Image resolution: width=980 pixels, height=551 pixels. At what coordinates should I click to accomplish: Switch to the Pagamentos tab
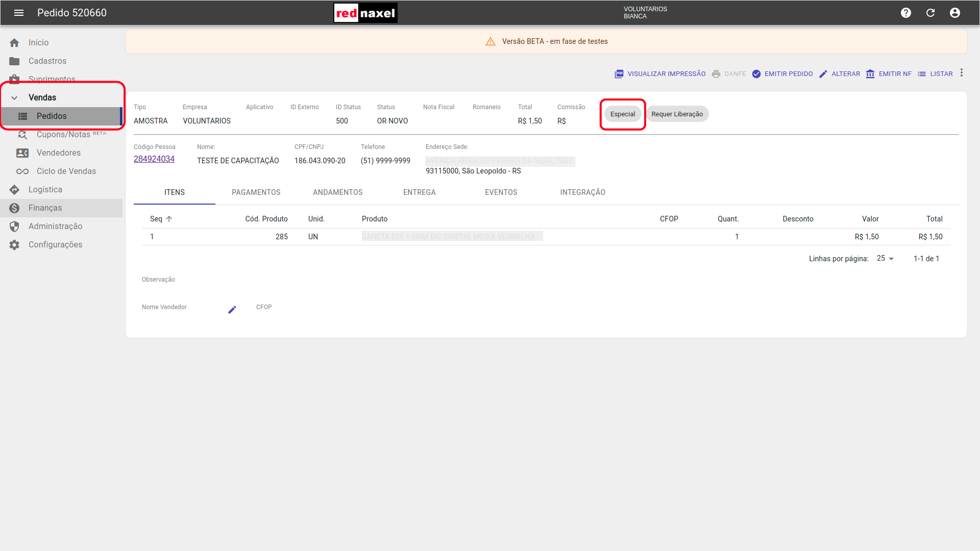pos(256,192)
